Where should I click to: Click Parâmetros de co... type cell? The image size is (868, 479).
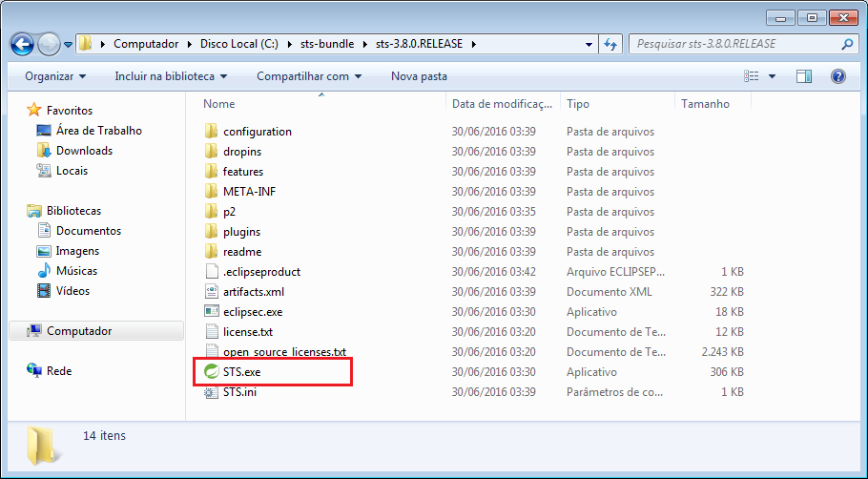614,392
